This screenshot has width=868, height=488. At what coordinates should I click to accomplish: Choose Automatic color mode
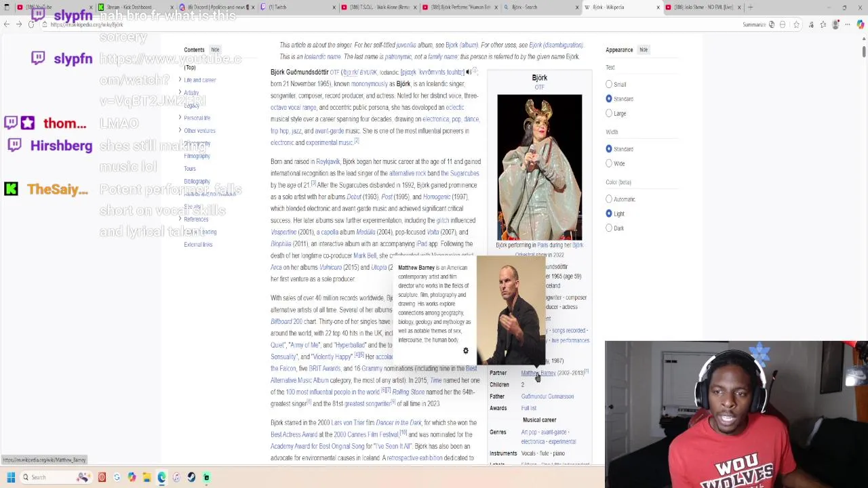pos(609,199)
